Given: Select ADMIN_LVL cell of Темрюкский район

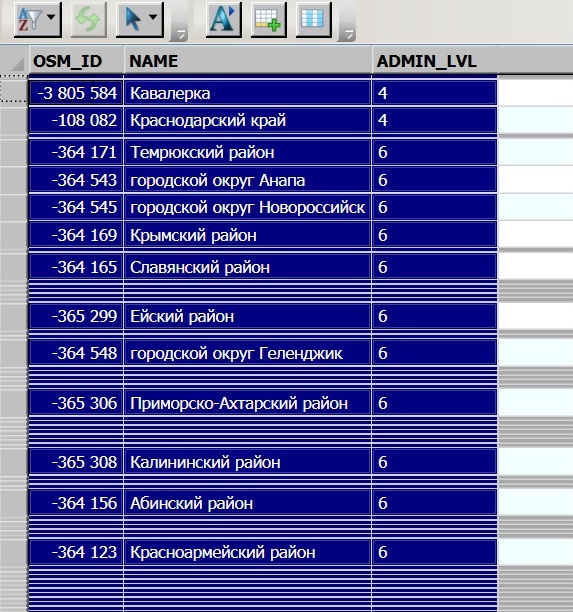Looking at the screenshot, I should [x=434, y=152].
